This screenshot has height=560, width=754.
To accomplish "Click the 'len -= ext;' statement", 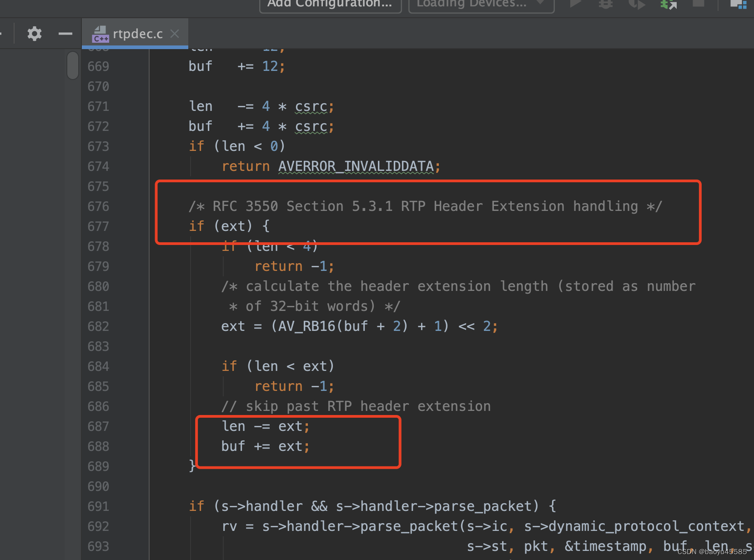I will pos(266,426).
